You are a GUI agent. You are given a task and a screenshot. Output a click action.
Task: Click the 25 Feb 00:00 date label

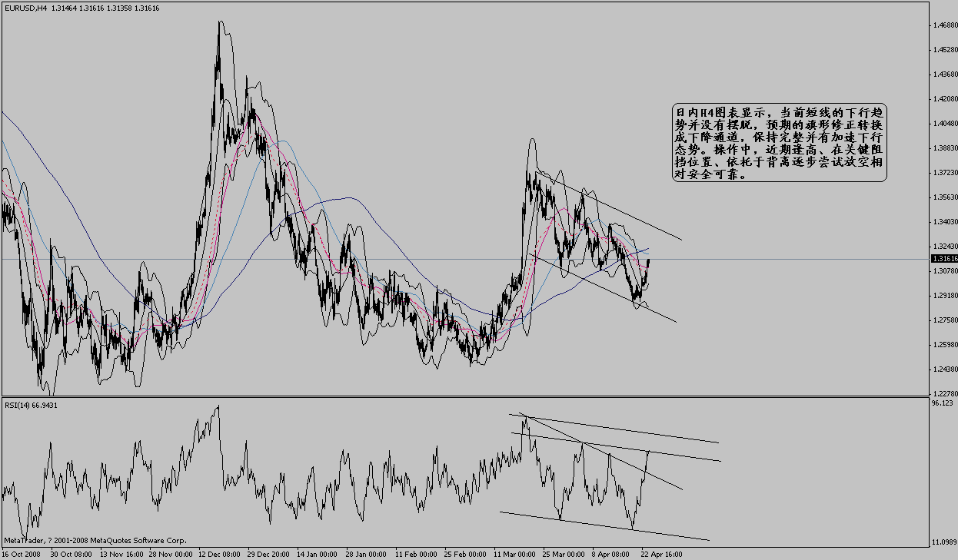[x=465, y=553]
